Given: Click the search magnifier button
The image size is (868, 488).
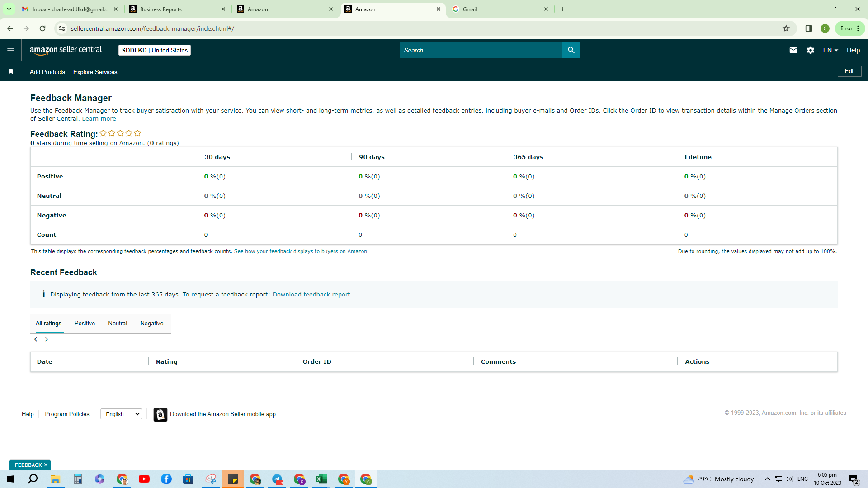Looking at the screenshot, I should (x=571, y=50).
